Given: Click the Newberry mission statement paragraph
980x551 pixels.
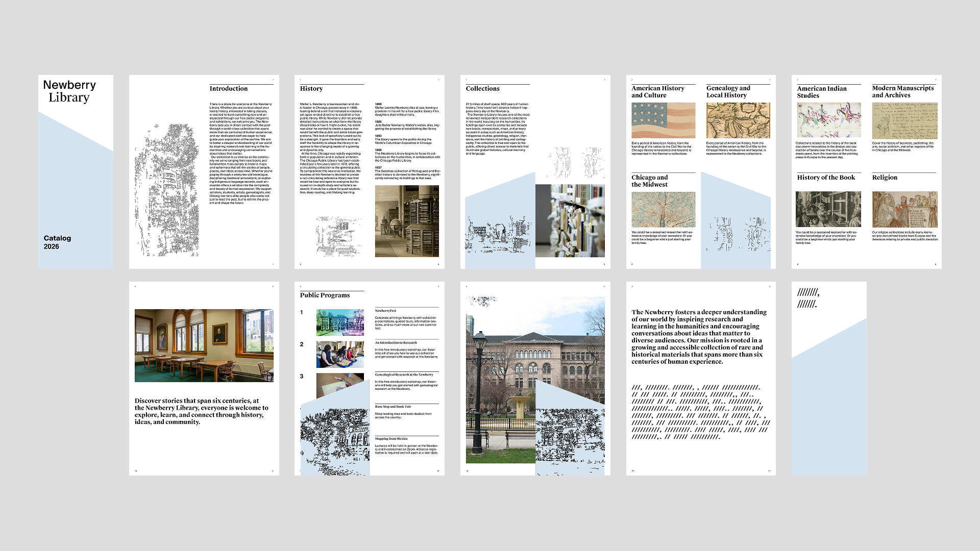Looking at the screenshot, I should pos(699,337).
